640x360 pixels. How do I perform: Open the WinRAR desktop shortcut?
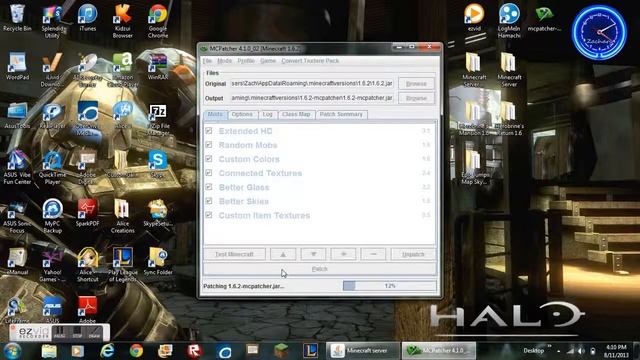(x=158, y=66)
